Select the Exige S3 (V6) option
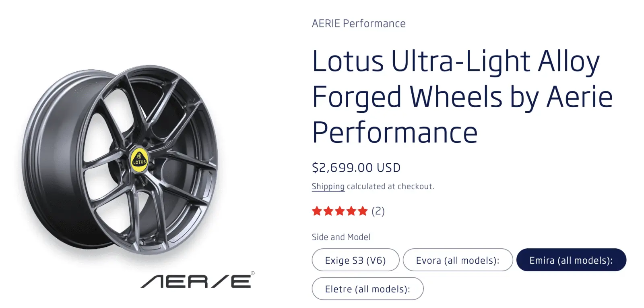 click(x=355, y=260)
